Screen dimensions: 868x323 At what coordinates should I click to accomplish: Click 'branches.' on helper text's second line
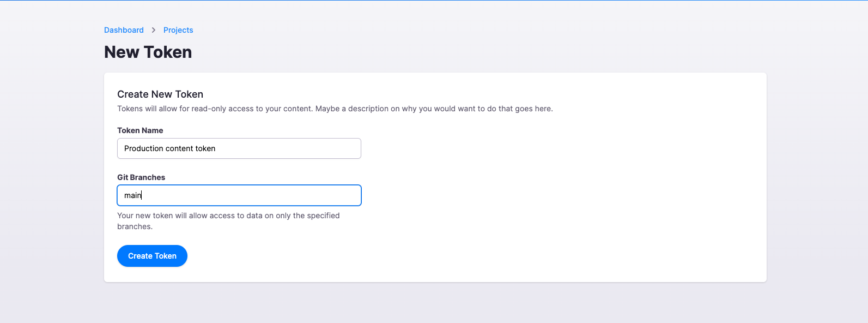click(x=135, y=226)
